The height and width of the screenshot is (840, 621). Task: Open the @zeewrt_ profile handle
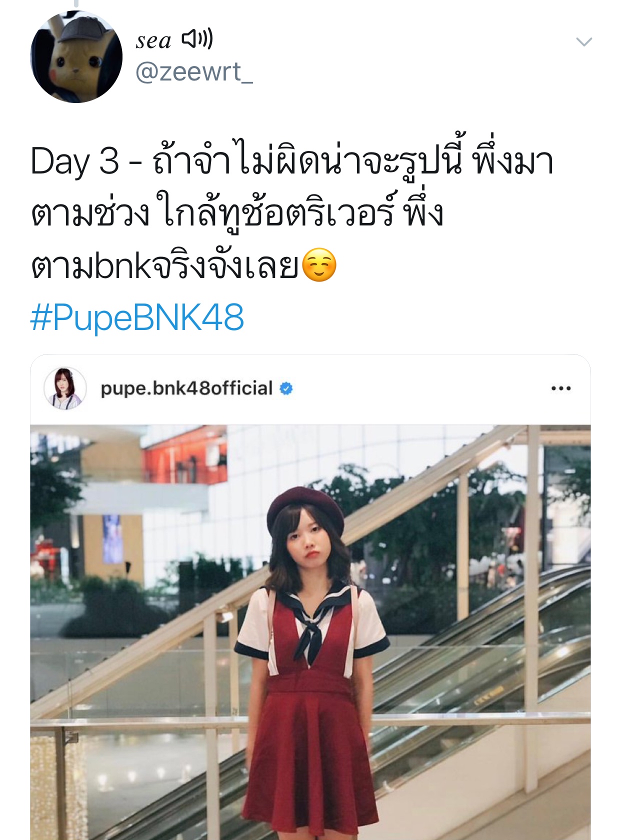pos(194,72)
